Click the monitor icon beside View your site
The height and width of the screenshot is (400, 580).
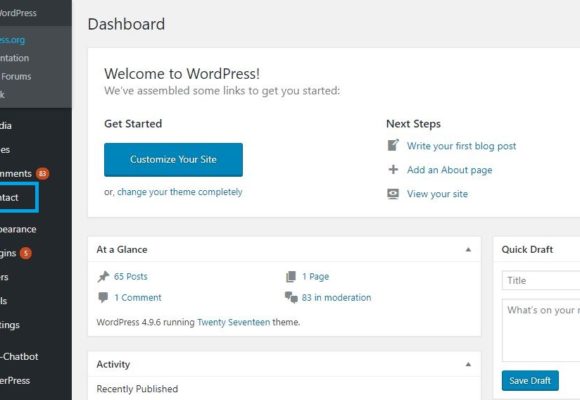[x=393, y=194]
